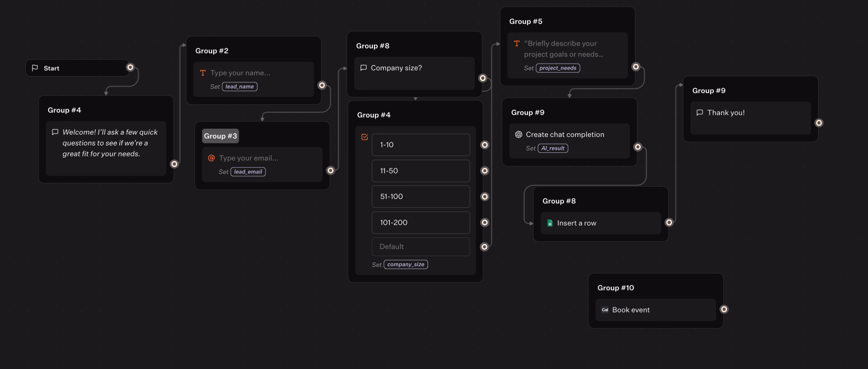The image size is (868, 369).
Task: Click the chat bubble icon beside Company size?
Action: click(363, 68)
